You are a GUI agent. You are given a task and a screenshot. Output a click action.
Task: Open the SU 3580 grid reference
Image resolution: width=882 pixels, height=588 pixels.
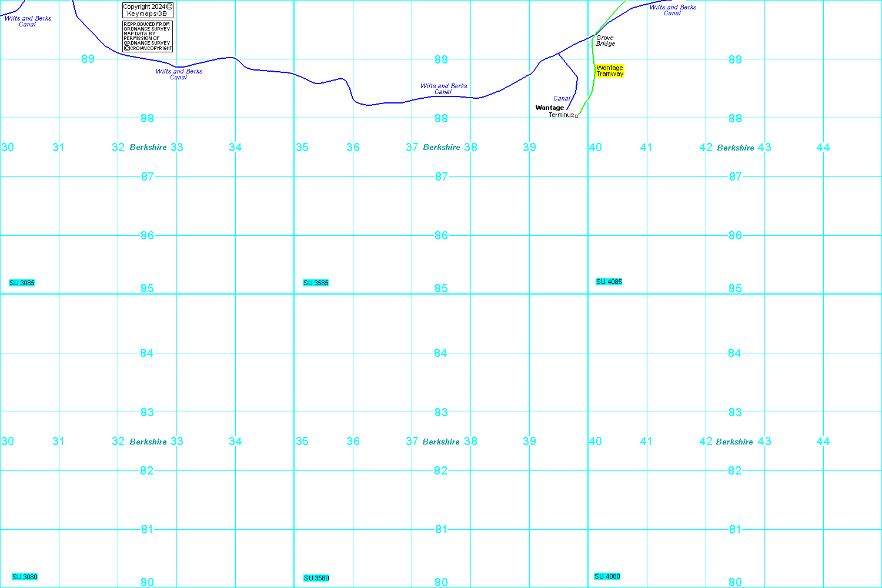pyautogui.click(x=316, y=578)
